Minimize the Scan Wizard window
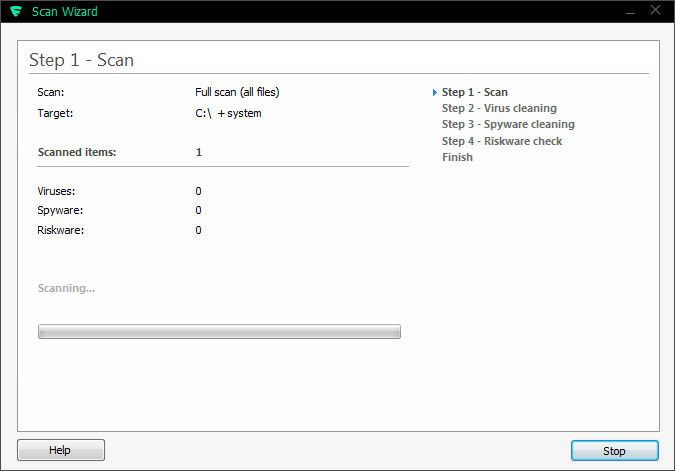Viewport: 675px width, 471px height. tap(630, 11)
